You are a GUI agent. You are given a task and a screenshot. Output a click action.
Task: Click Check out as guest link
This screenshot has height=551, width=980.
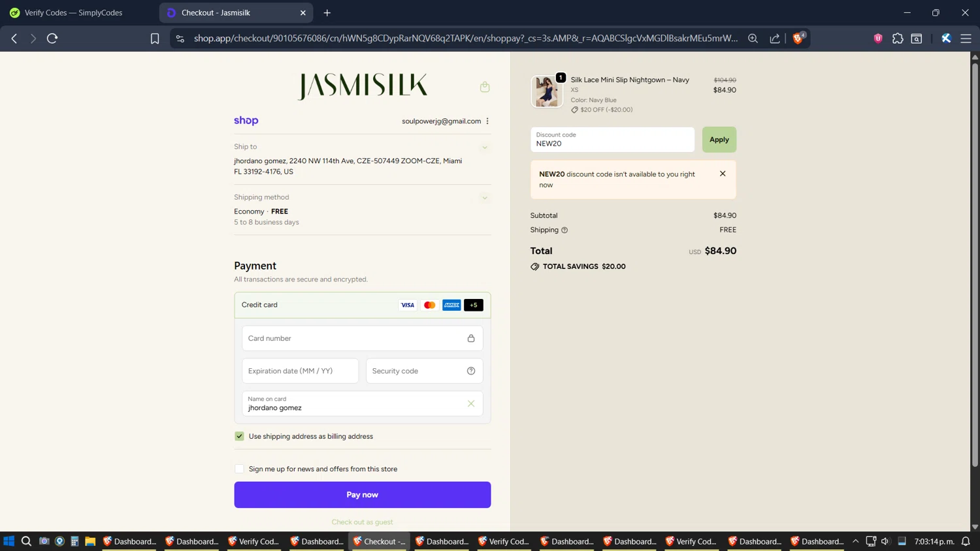pyautogui.click(x=363, y=522)
